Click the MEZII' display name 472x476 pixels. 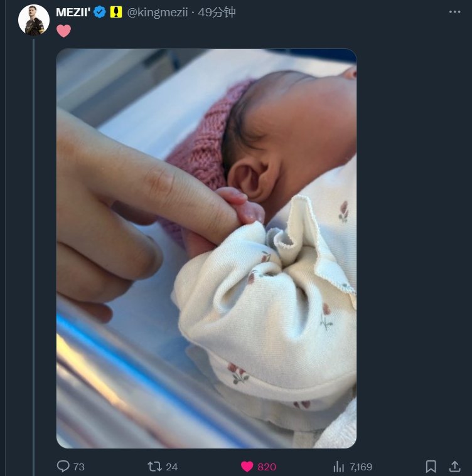(x=73, y=13)
